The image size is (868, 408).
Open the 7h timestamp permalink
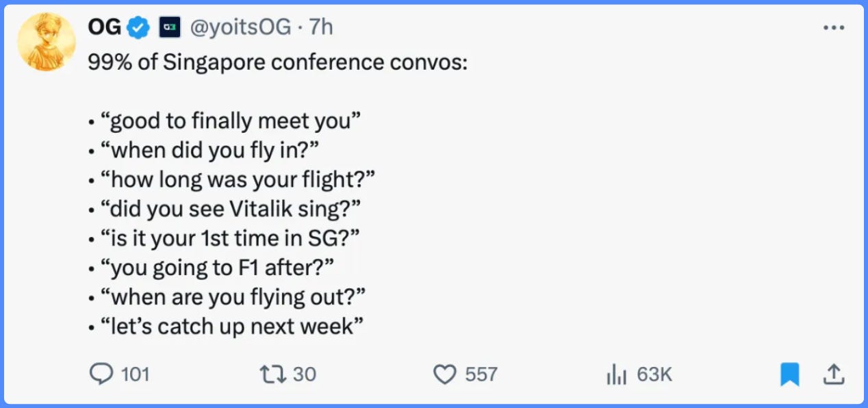click(x=321, y=27)
